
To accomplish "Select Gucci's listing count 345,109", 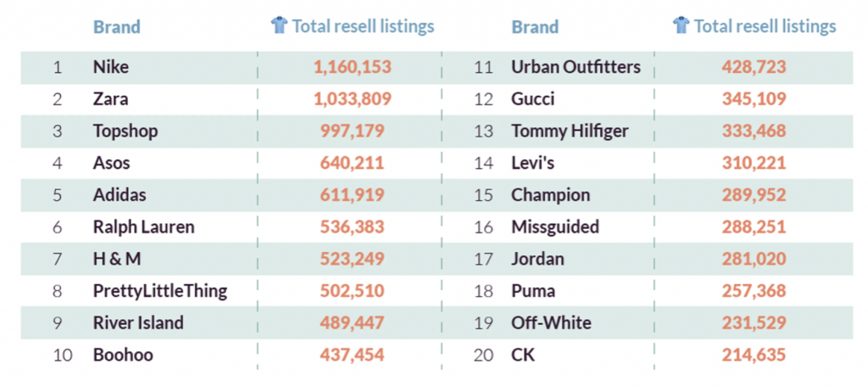I will 754,100.
